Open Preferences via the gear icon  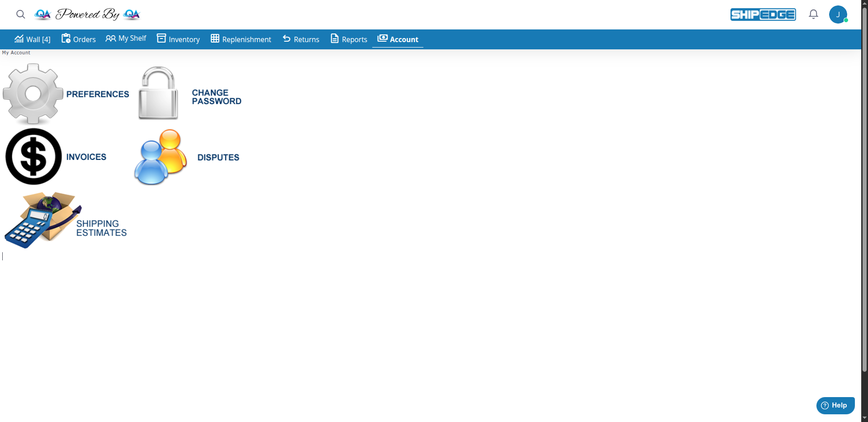click(x=33, y=93)
